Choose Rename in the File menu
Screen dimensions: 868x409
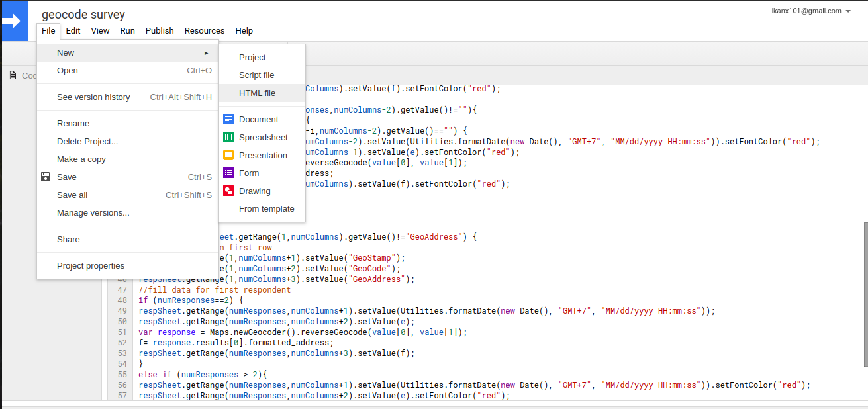click(128, 123)
